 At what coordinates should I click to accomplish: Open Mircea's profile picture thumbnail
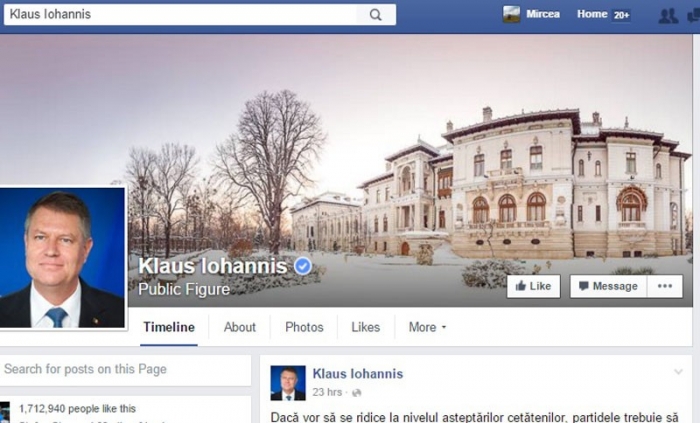(511, 14)
